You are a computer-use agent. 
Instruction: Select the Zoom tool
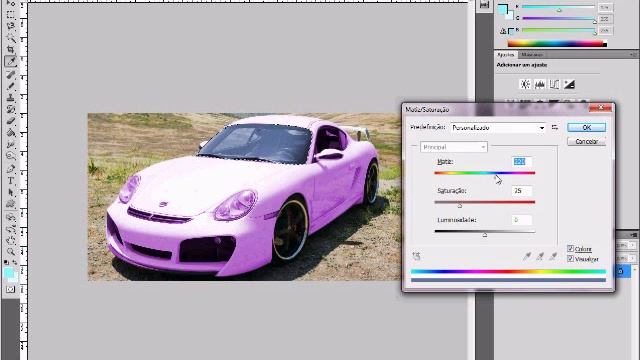coord(11,251)
